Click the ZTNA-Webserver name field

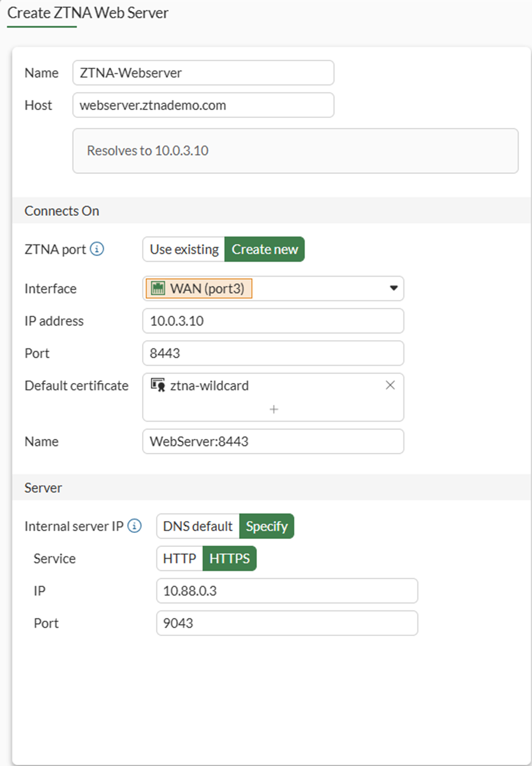[x=203, y=73]
